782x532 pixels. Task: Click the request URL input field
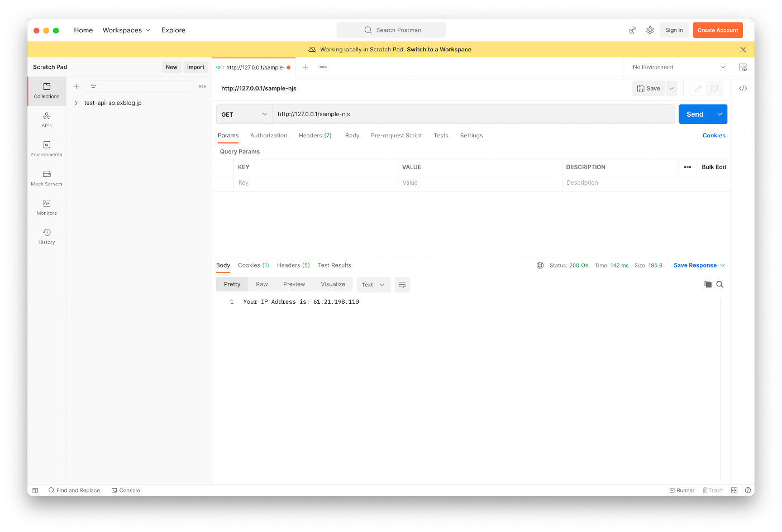click(474, 114)
